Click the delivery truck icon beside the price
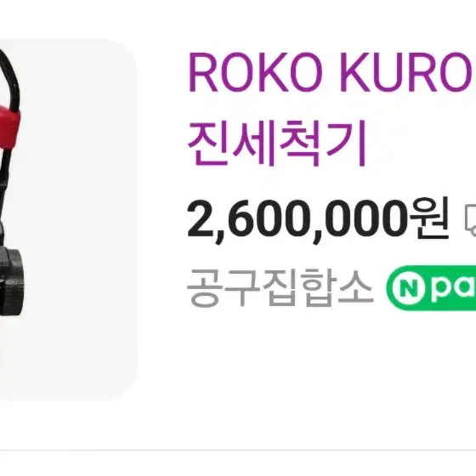The width and height of the screenshot is (476, 476). [x=470, y=220]
